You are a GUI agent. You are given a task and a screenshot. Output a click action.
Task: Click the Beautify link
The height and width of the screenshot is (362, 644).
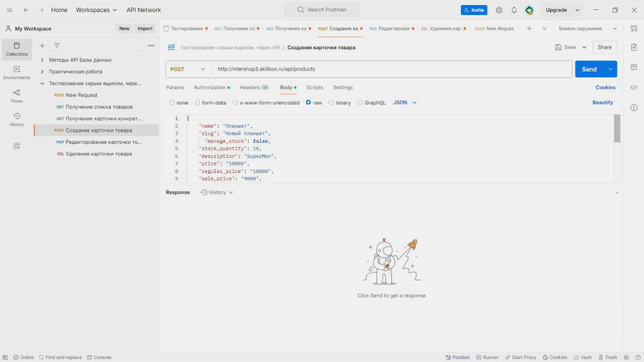point(603,102)
